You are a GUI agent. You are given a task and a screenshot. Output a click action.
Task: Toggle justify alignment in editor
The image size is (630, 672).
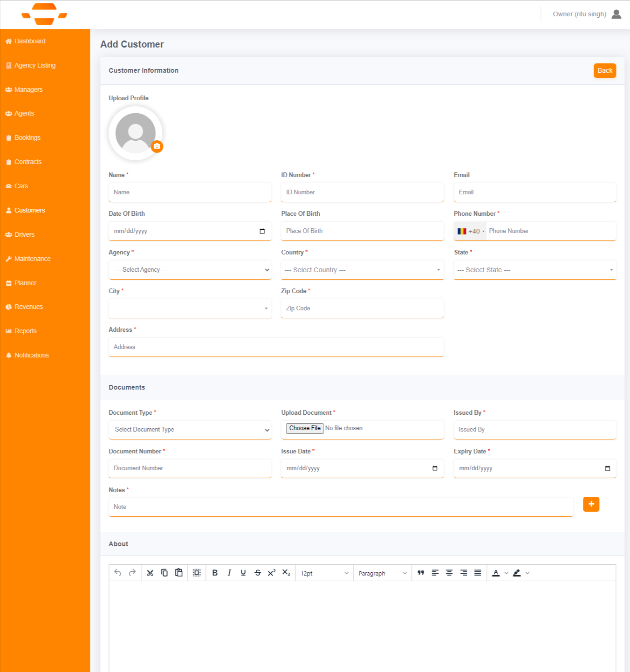click(478, 573)
